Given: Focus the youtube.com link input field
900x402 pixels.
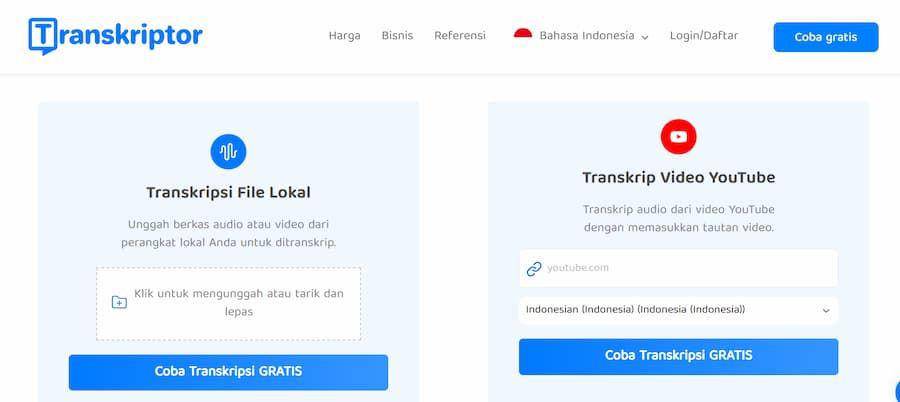Looking at the screenshot, I should [x=678, y=268].
